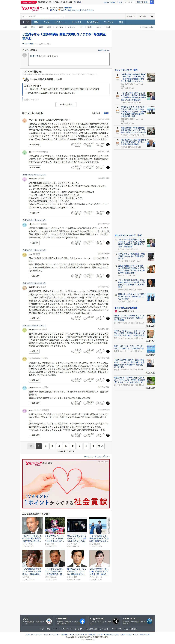Open 自分のコメント link
The width and height of the screenshot is (175, 644).
click(104, 50)
